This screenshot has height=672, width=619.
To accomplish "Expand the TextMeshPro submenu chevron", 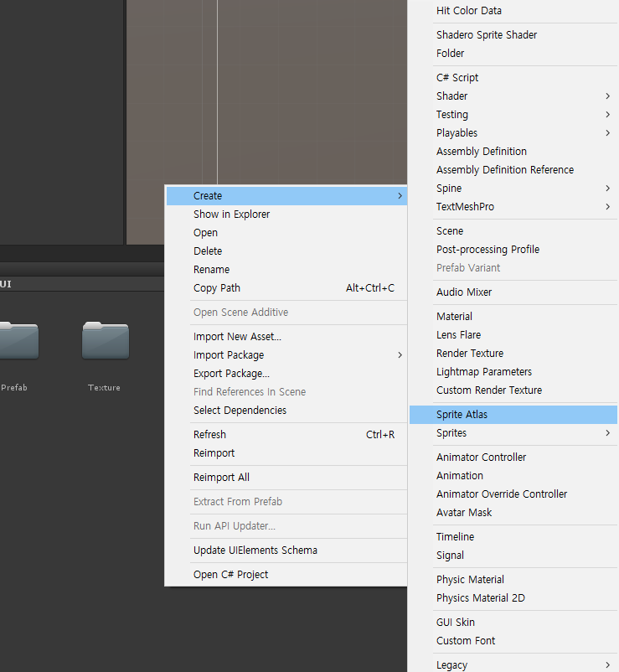I will (607, 207).
